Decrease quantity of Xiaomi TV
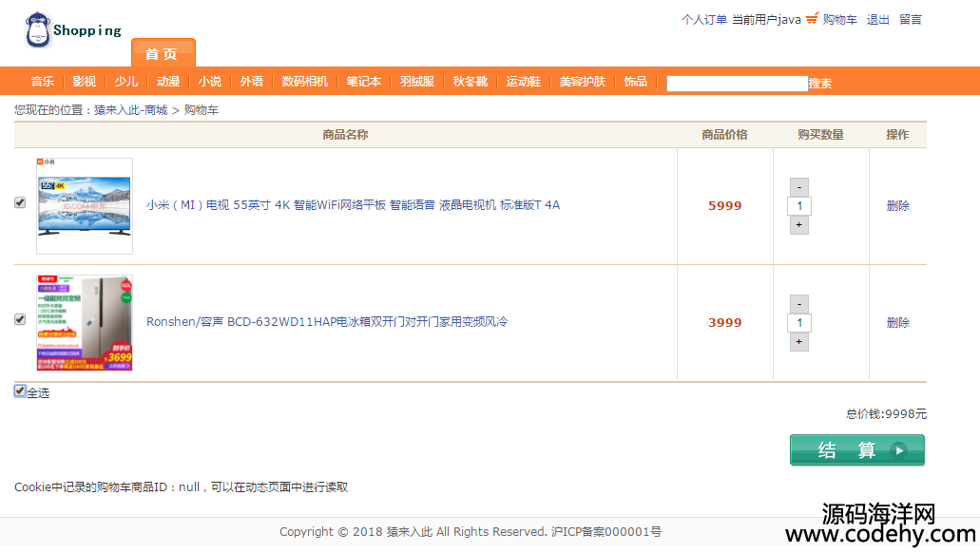Screen dimensions: 980x553 [x=799, y=187]
